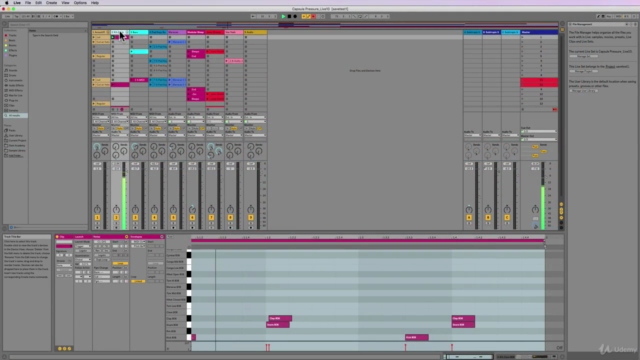The image size is (640, 360).
Task: Click Manage Project in File Management
Action: (x=585, y=71)
